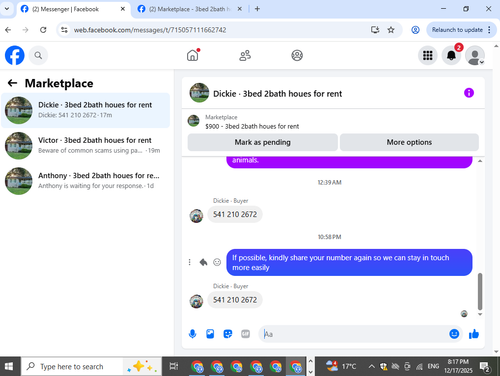This screenshot has height=376, width=500.
Task: Open the Facebook logo home link
Action: (x=15, y=55)
